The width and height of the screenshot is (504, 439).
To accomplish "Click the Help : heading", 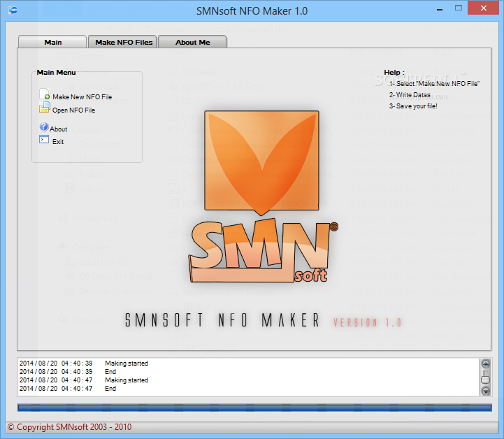I will (394, 72).
